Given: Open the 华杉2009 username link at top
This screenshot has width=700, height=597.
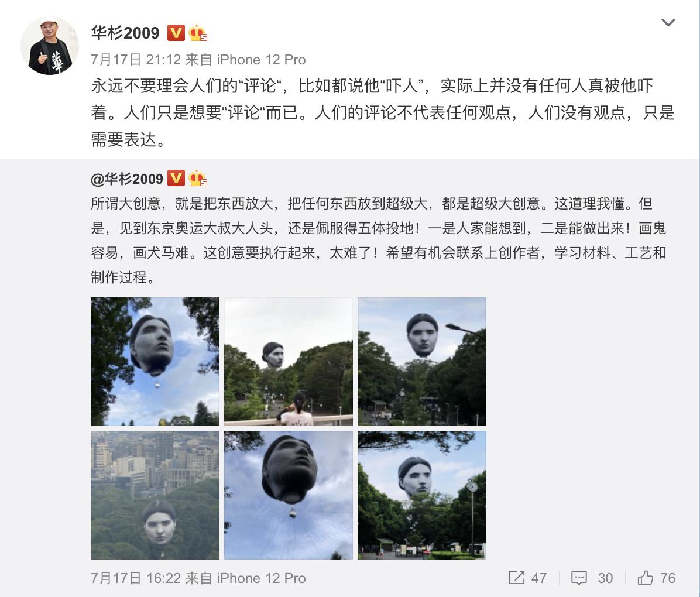Looking at the screenshot, I should (125, 33).
